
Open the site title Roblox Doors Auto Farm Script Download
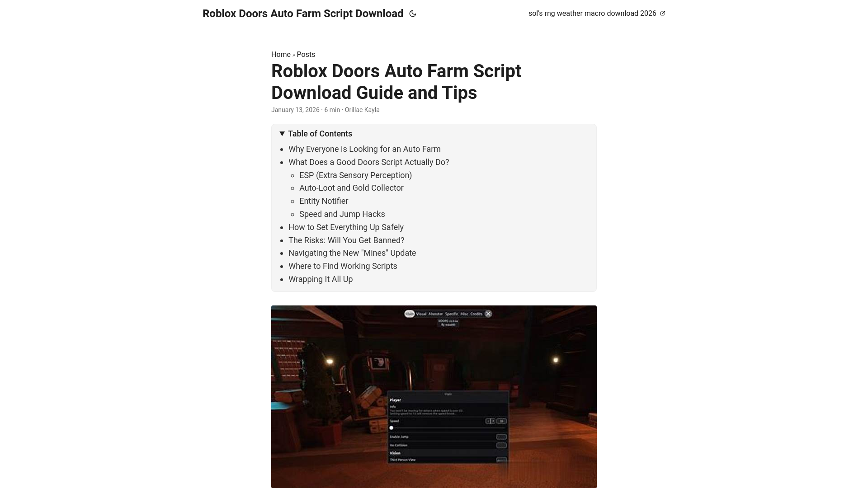pos(303,14)
